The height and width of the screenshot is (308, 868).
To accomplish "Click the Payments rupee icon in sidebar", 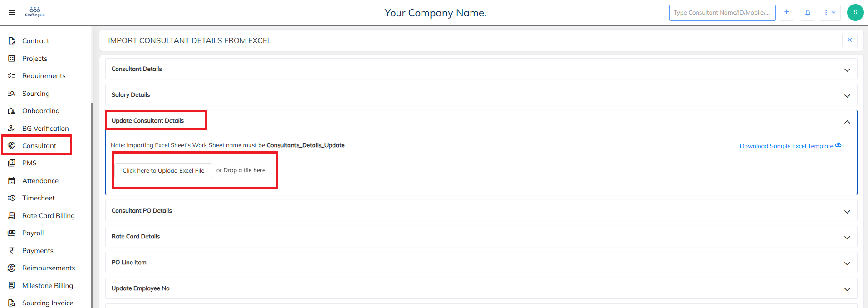I will (12, 251).
